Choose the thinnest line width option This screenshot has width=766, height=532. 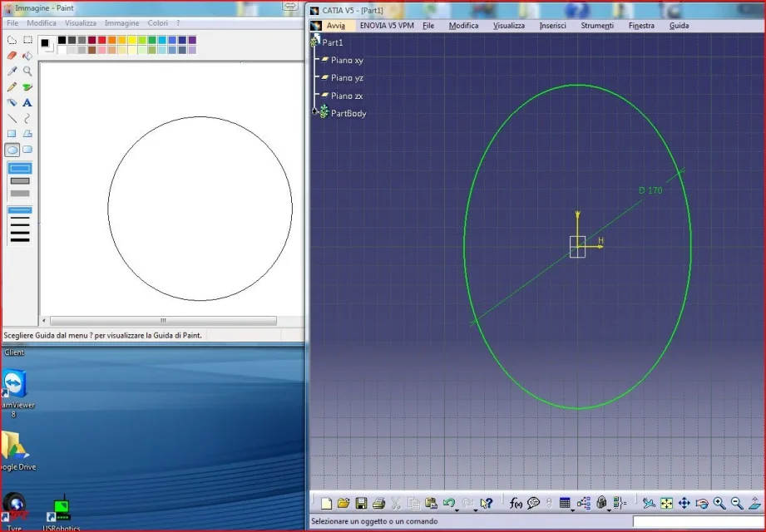click(x=20, y=210)
